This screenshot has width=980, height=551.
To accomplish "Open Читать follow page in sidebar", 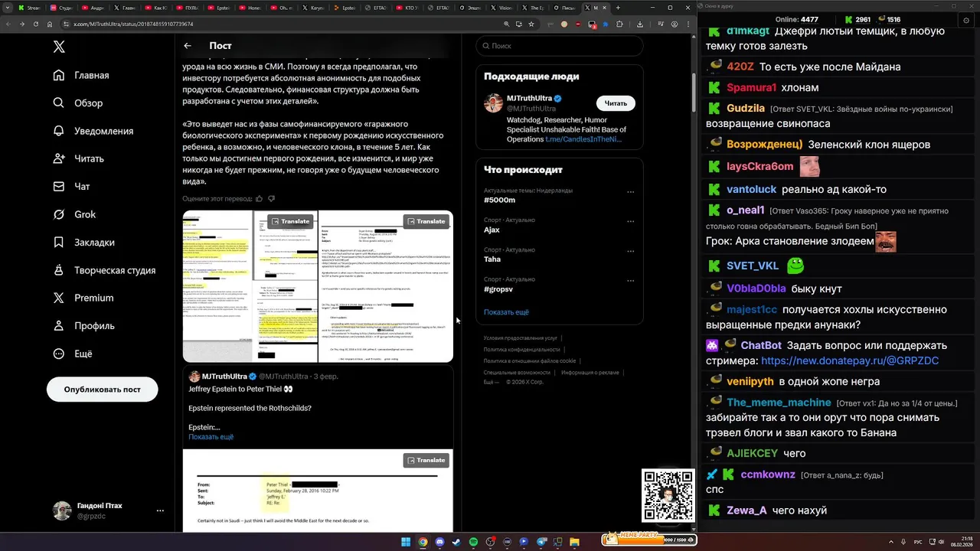I will point(79,158).
